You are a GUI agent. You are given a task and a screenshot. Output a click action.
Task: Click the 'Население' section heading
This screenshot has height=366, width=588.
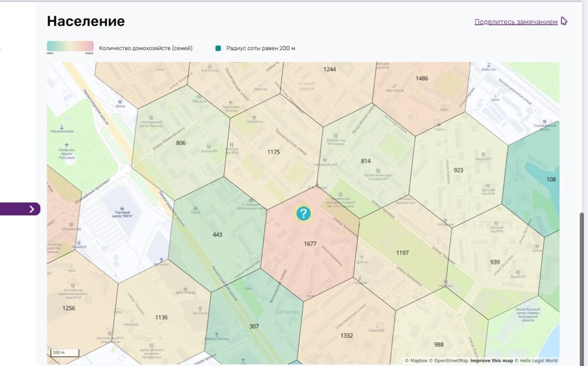click(x=86, y=21)
